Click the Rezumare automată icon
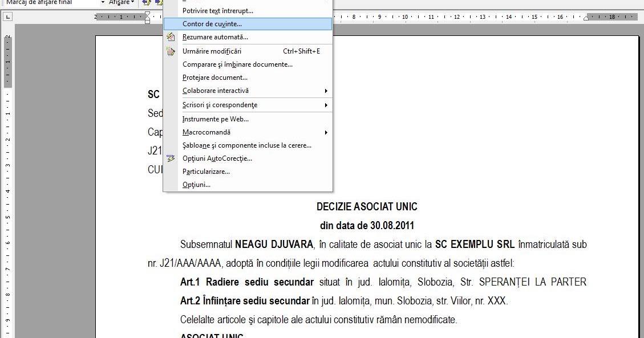644x338 pixels. coord(171,37)
